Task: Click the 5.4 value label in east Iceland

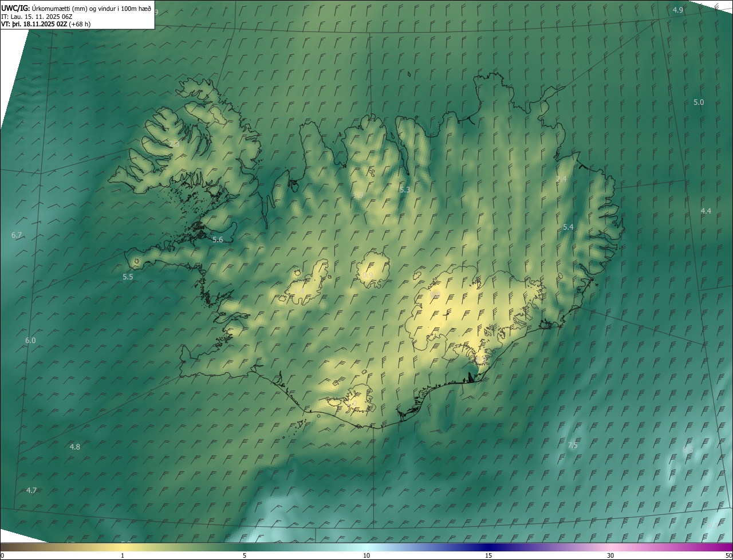Action: coord(568,227)
